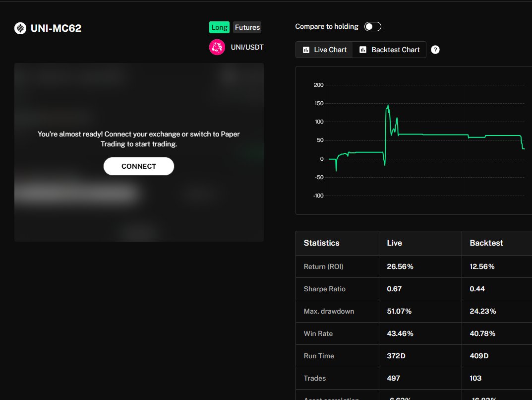Click the UNI-MC62 strategy logo icon
The image size is (532, 400).
pos(20,28)
